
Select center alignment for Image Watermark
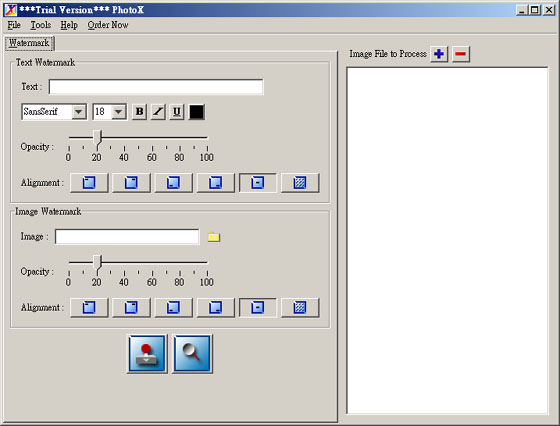tap(258, 307)
